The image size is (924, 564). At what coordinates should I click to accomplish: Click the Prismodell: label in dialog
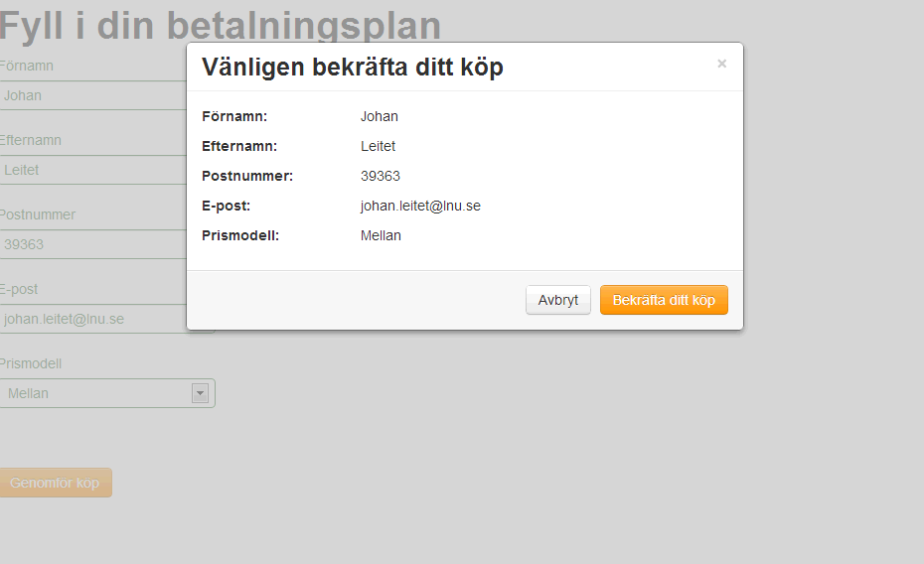pos(240,235)
